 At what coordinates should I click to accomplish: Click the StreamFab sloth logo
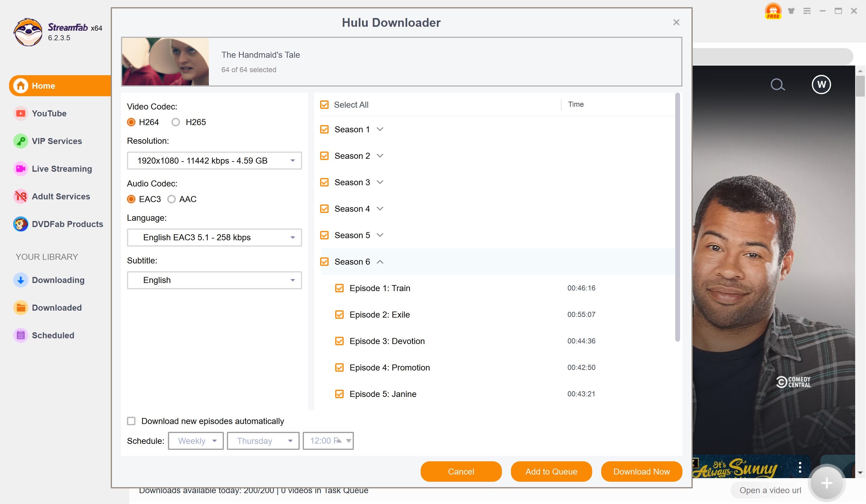28,32
